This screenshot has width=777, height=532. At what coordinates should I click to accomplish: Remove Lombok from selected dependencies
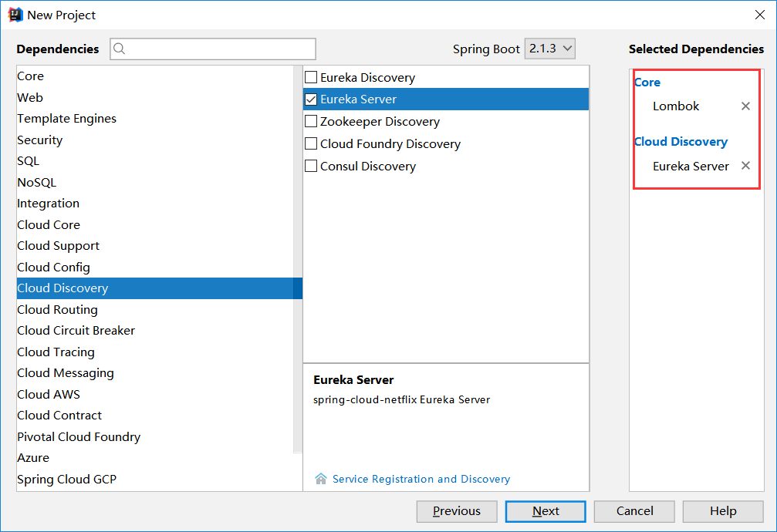[x=745, y=106]
